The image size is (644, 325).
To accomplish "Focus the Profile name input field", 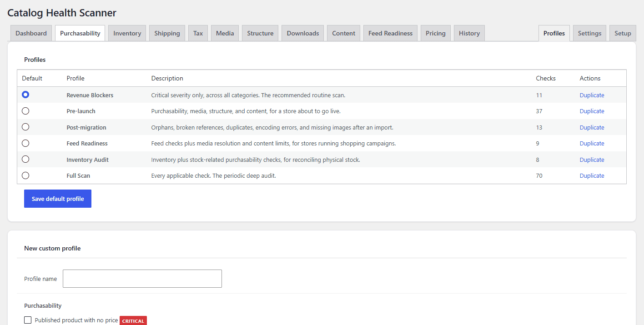I will 142,279.
